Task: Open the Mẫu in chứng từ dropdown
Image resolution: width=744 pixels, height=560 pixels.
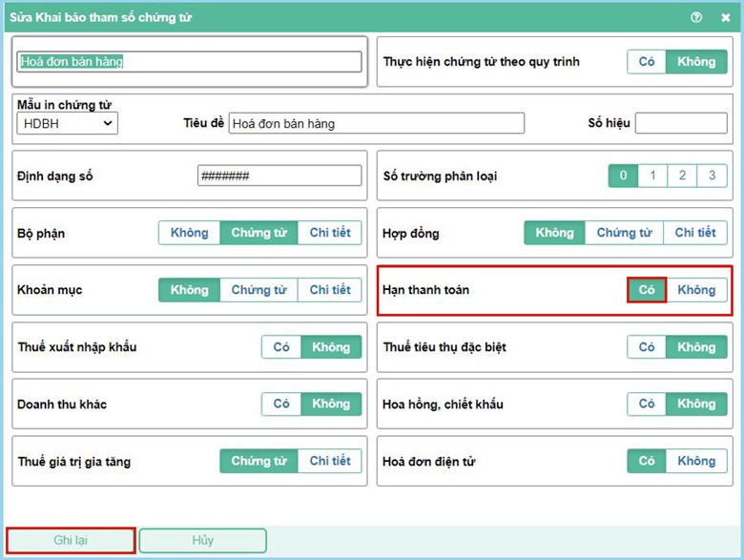Action: pyautogui.click(x=68, y=123)
